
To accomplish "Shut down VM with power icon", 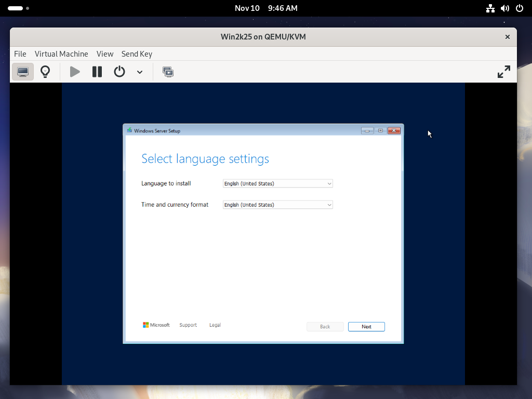I will pos(119,72).
